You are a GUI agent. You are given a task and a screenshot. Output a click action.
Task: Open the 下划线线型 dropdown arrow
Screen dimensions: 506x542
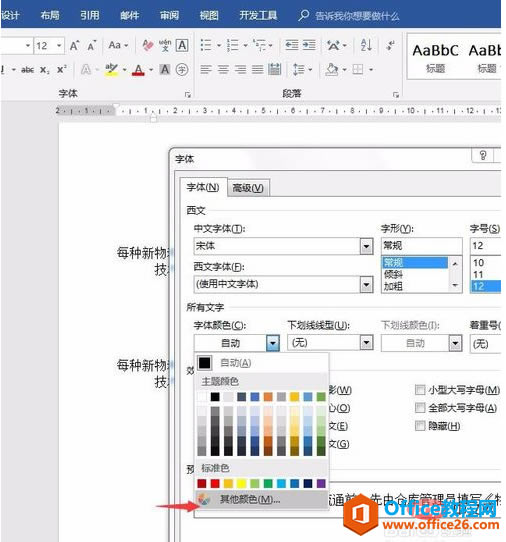(366, 343)
